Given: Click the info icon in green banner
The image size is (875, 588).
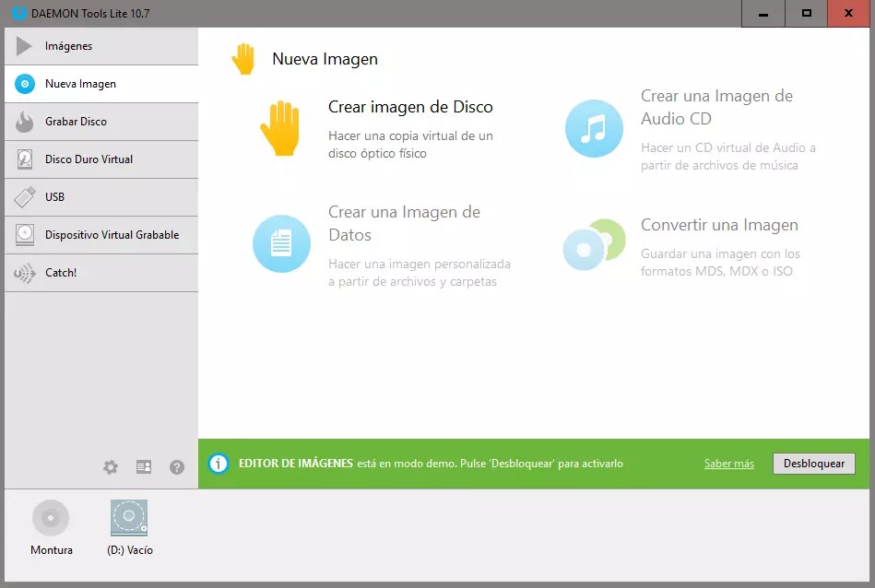Looking at the screenshot, I should 219,464.
